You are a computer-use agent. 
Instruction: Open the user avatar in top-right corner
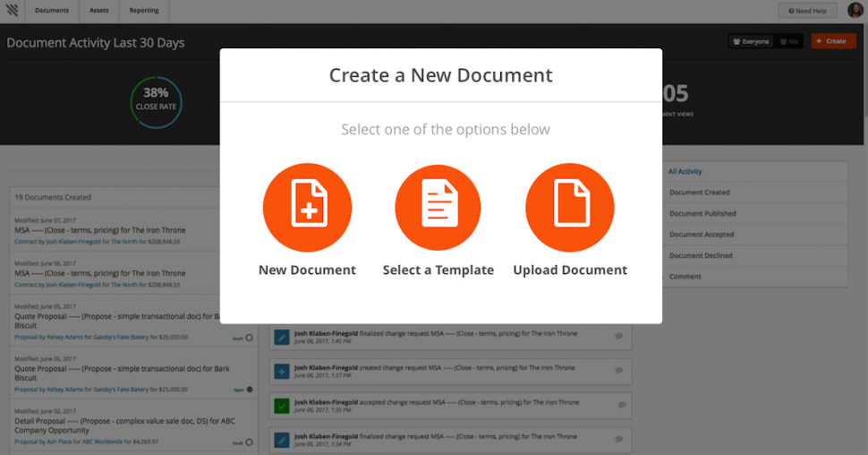pos(855,11)
